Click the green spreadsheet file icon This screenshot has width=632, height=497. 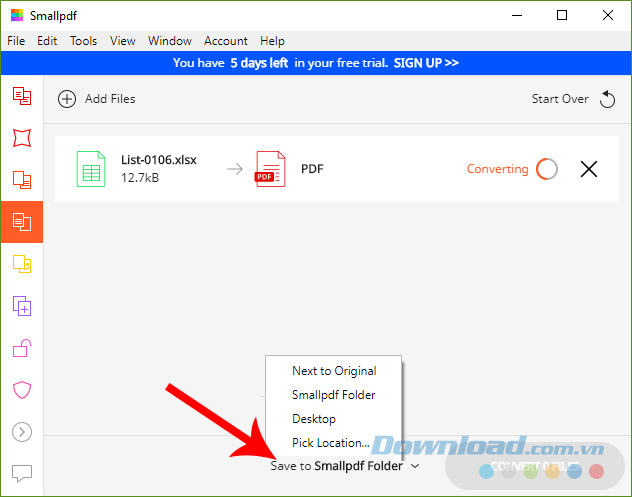click(91, 169)
